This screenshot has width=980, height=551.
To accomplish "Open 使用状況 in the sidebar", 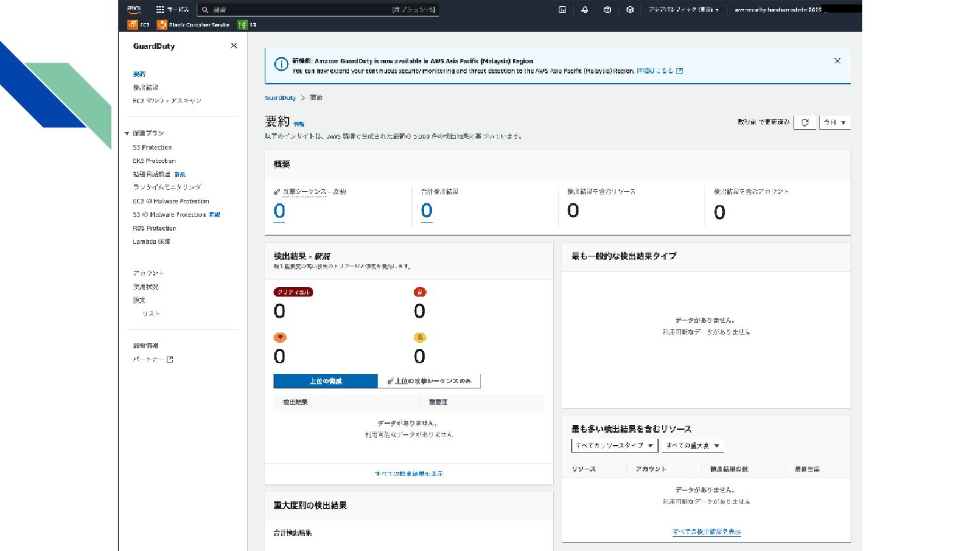I will (x=146, y=286).
